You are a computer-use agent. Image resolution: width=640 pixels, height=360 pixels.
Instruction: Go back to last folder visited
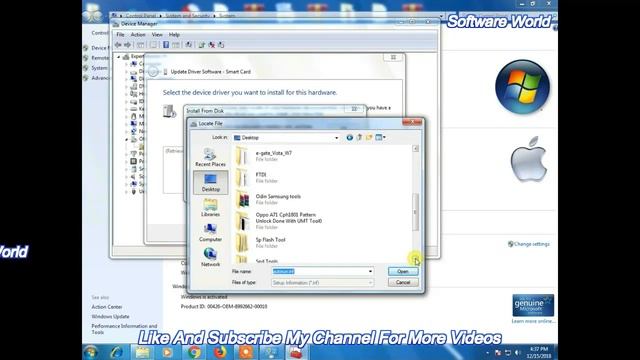coord(349,138)
